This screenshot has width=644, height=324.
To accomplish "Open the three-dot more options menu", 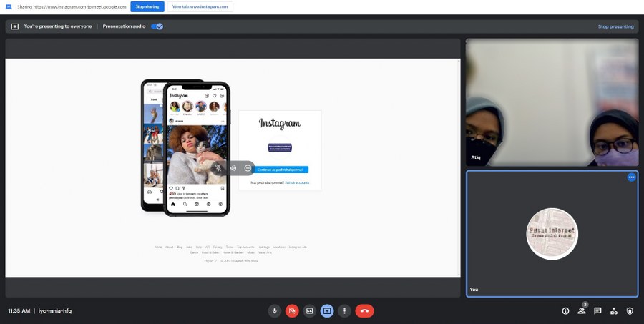I will click(344, 311).
